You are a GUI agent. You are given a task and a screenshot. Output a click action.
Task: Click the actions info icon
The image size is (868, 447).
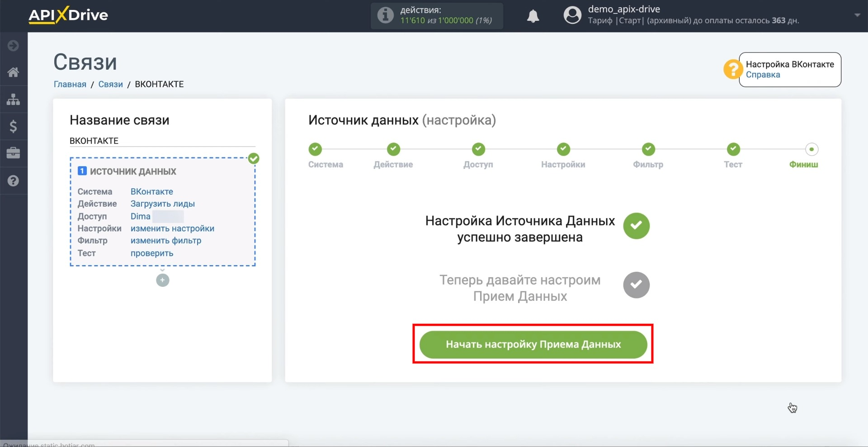385,15
